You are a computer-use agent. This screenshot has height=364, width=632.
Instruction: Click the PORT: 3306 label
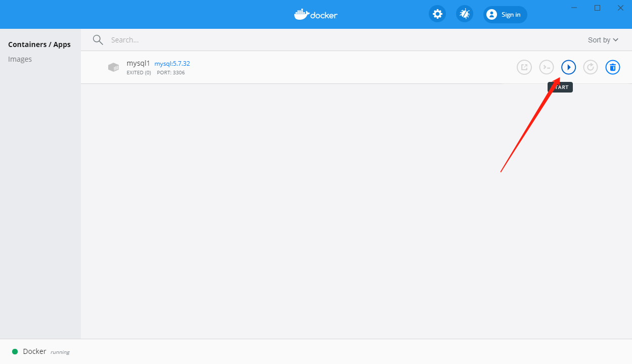point(171,73)
